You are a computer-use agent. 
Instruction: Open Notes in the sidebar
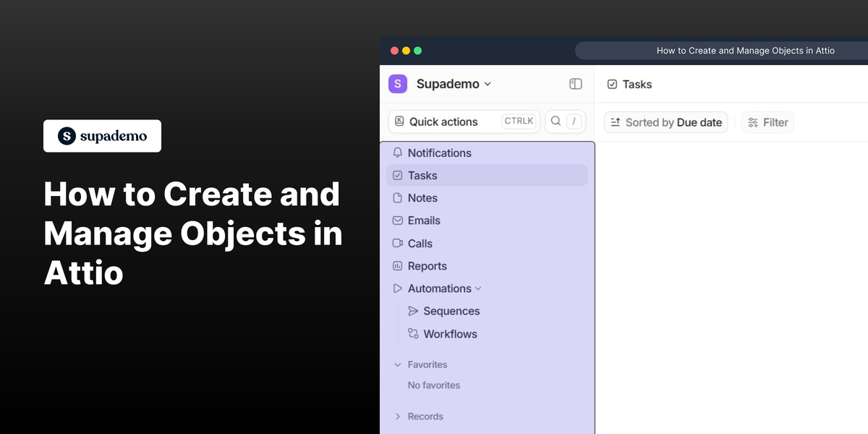click(x=488, y=197)
